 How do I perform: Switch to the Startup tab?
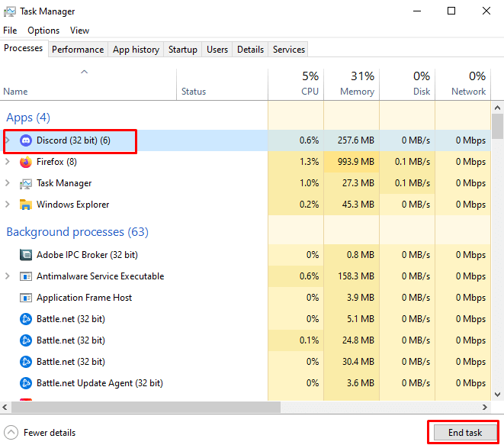click(183, 50)
